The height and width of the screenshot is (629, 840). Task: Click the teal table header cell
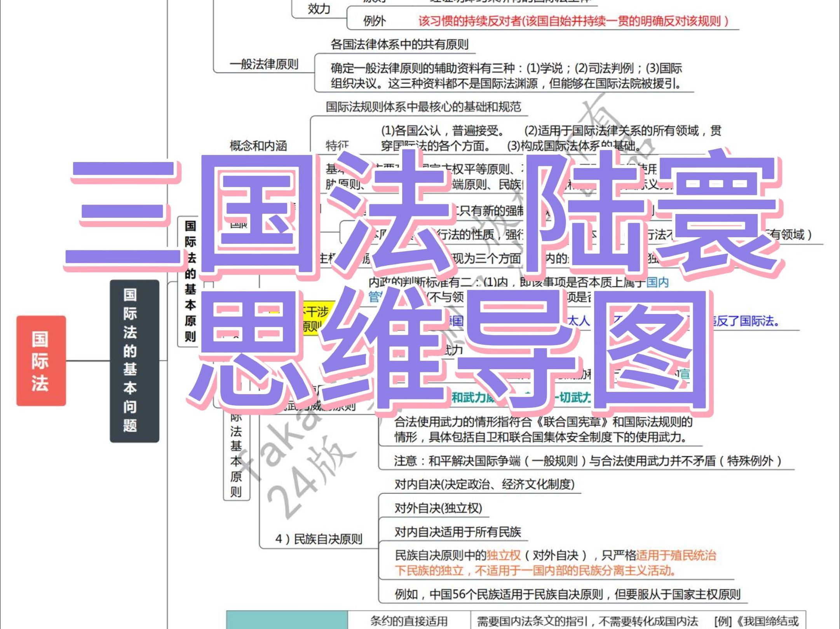point(287,620)
